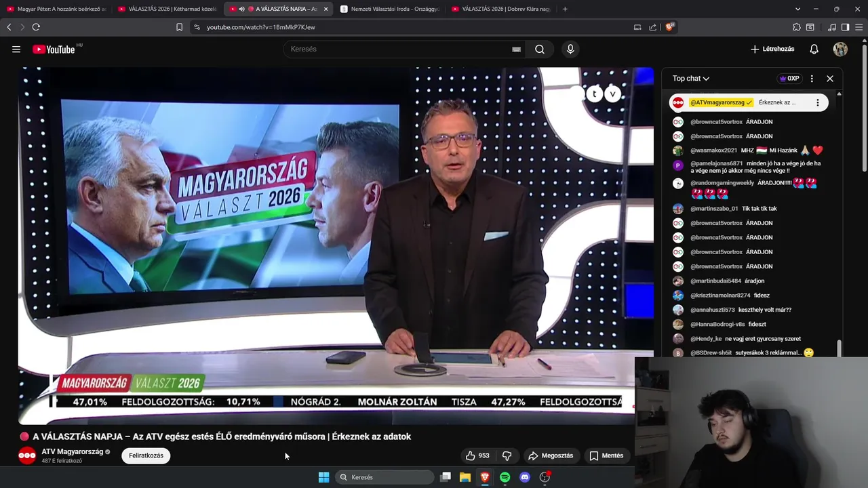This screenshot has height=488, width=868.
Task: Open a new browser tab
Action: click(565, 9)
